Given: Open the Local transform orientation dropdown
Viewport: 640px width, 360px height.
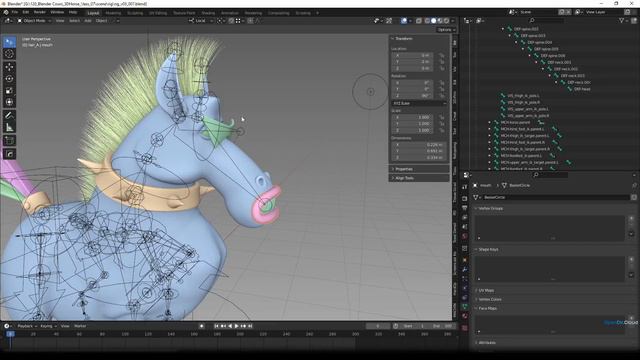Looking at the screenshot, I should click(x=201, y=21).
